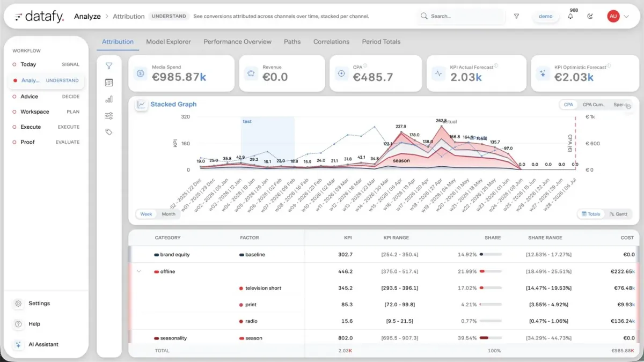Open the sliders settings icon in side toolbar

(109, 115)
